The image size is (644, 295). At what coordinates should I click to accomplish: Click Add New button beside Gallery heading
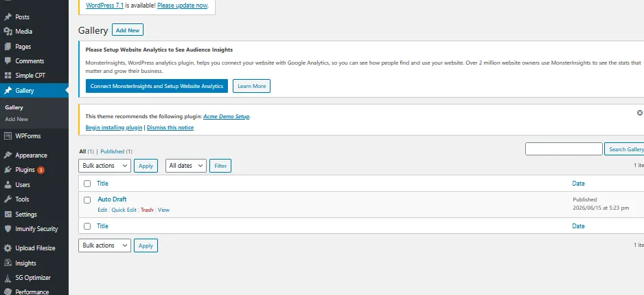pos(128,30)
